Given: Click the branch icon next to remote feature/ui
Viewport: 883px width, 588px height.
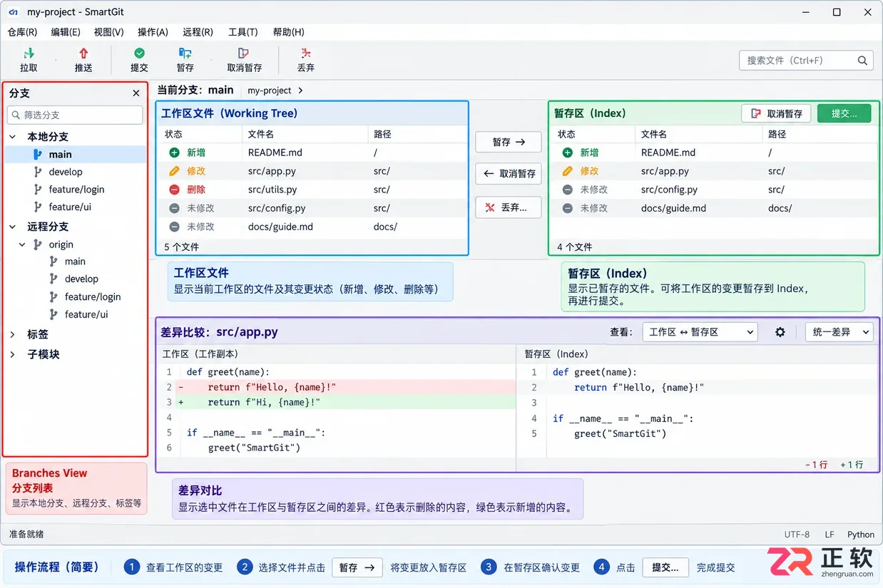Looking at the screenshot, I should [53, 314].
